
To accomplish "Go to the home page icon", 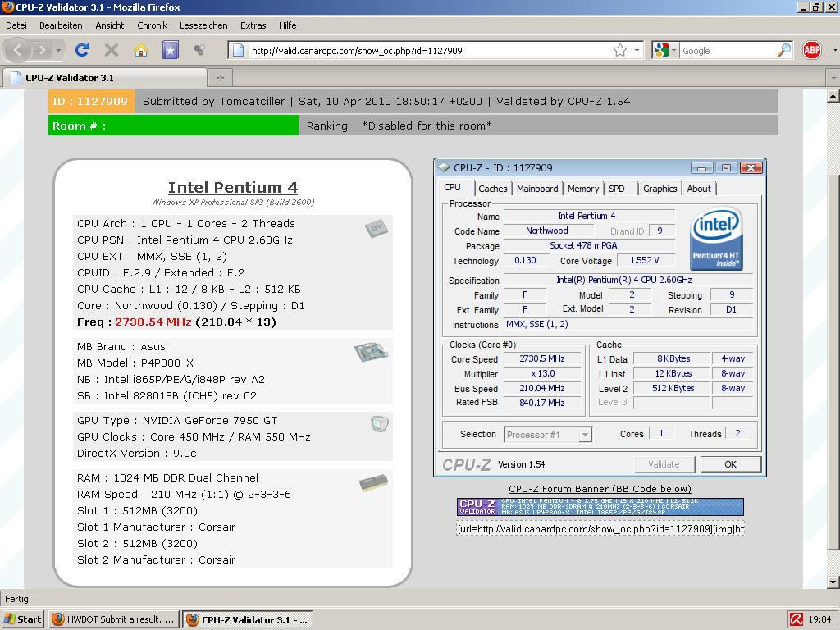I will (x=141, y=50).
